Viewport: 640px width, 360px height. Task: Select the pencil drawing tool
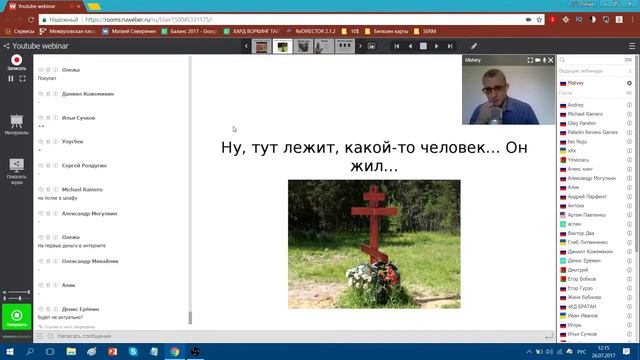(x=474, y=46)
